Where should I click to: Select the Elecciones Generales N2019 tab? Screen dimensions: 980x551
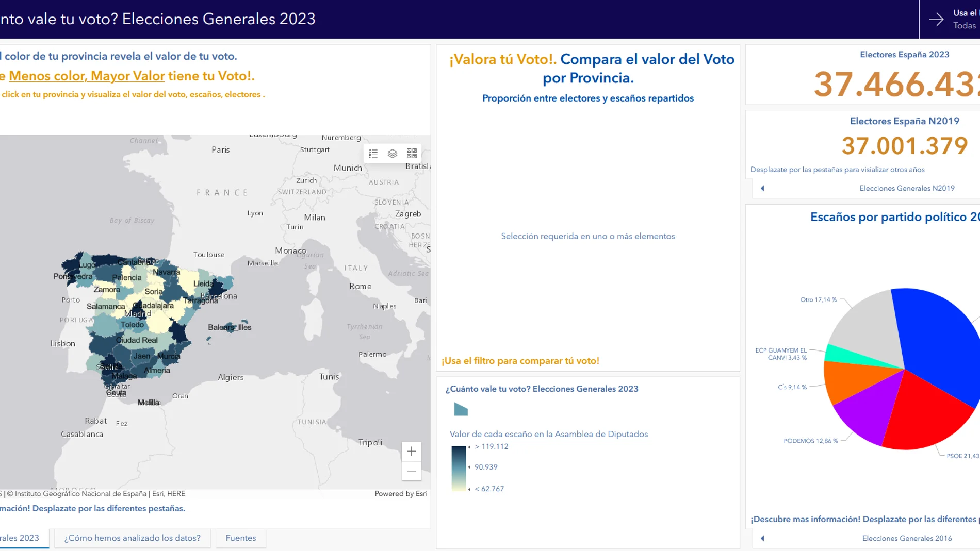point(907,189)
